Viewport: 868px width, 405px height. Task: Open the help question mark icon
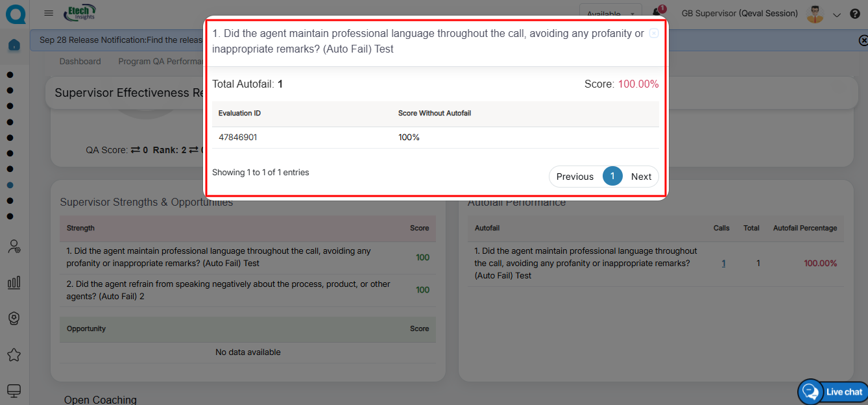(854, 14)
